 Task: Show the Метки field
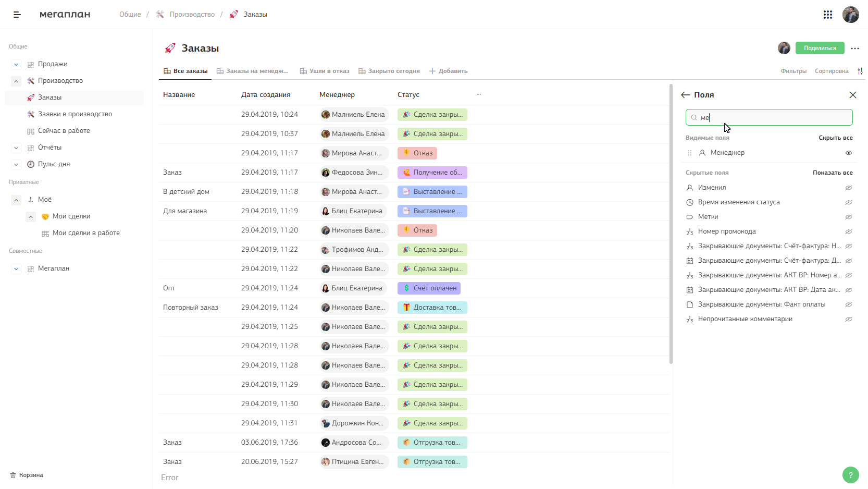point(849,217)
